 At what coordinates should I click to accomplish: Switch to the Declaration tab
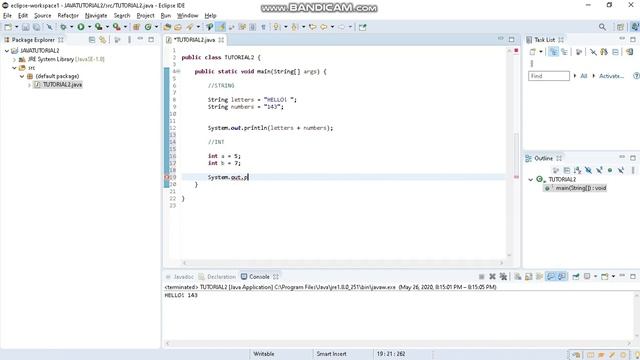point(217,277)
